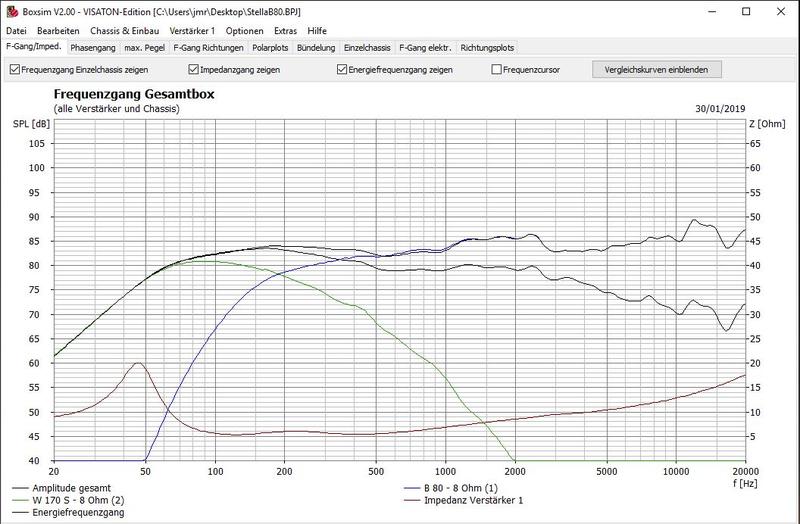Image resolution: width=800 pixels, height=524 pixels.
Task: Click the Z [Ohm] axis label
Action: pos(767,124)
